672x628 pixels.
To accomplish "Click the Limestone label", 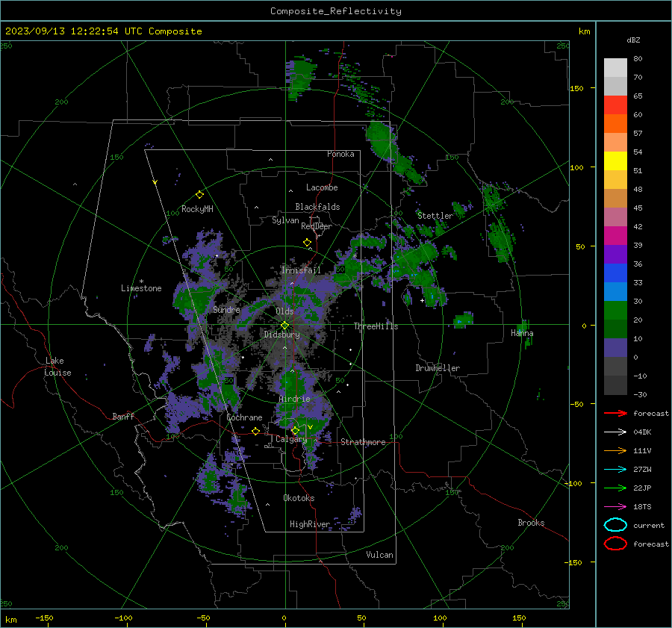I will click(141, 288).
